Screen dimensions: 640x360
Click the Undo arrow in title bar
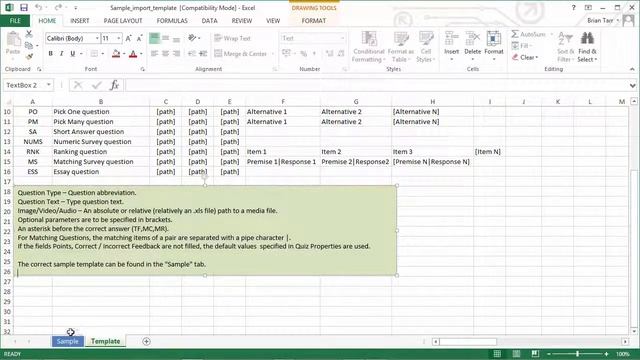click(38, 8)
